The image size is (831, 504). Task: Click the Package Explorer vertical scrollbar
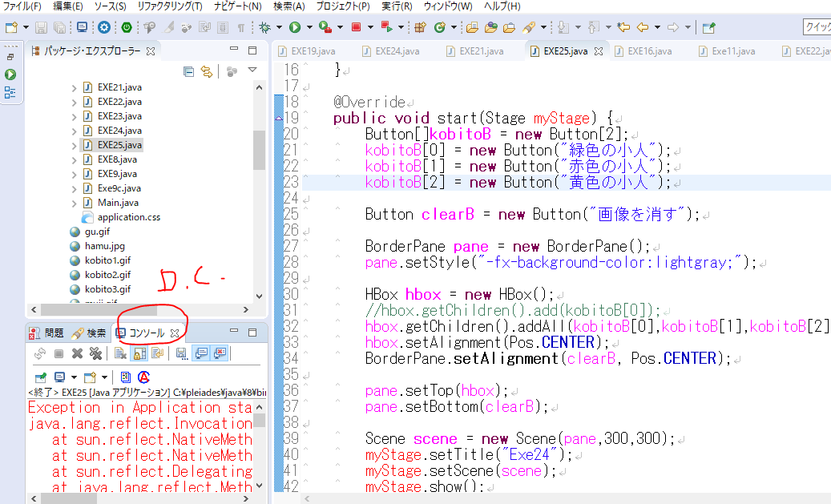coord(259,151)
